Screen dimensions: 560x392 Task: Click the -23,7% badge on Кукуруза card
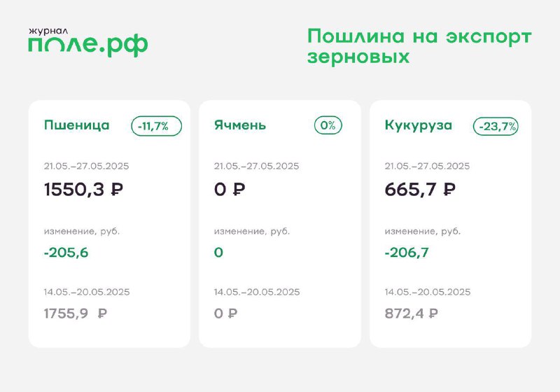(496, 126)
